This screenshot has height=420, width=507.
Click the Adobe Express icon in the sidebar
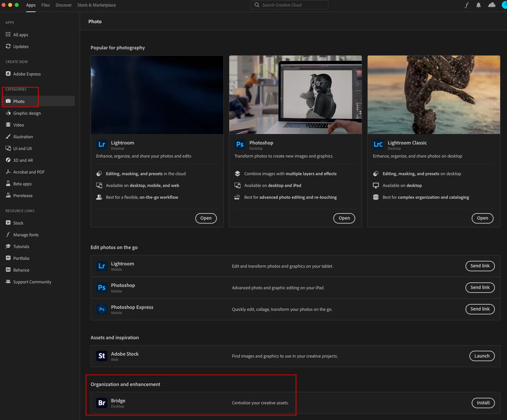coord(8,74)
